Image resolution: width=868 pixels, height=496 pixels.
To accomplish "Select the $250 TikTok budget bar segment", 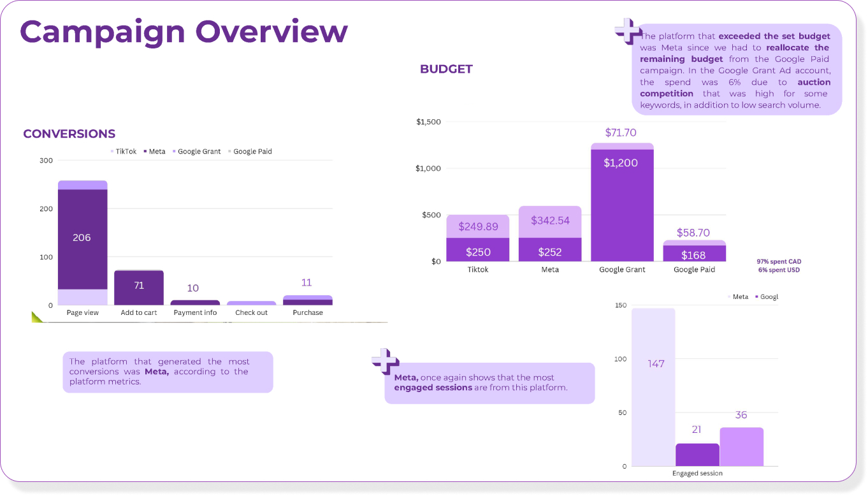I will pyautogui.click(x=478, y=250).
